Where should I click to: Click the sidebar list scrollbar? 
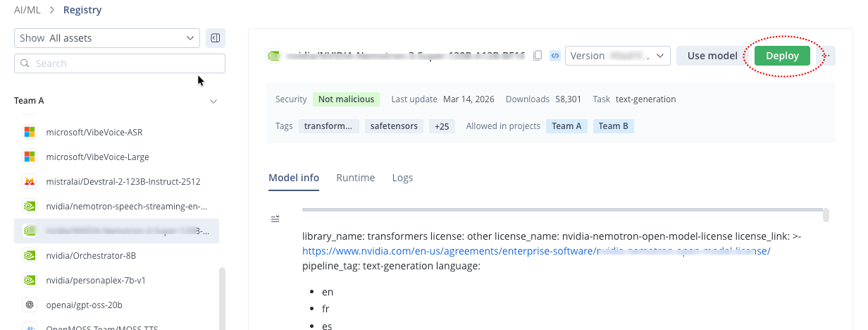[x=223, y=298]
